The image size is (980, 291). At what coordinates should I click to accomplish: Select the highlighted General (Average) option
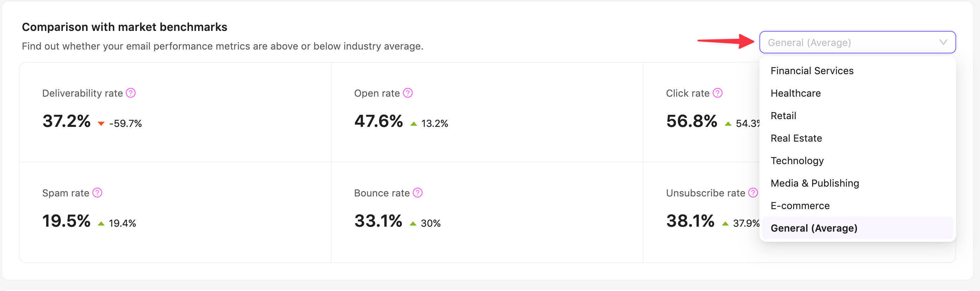[814, 228]
